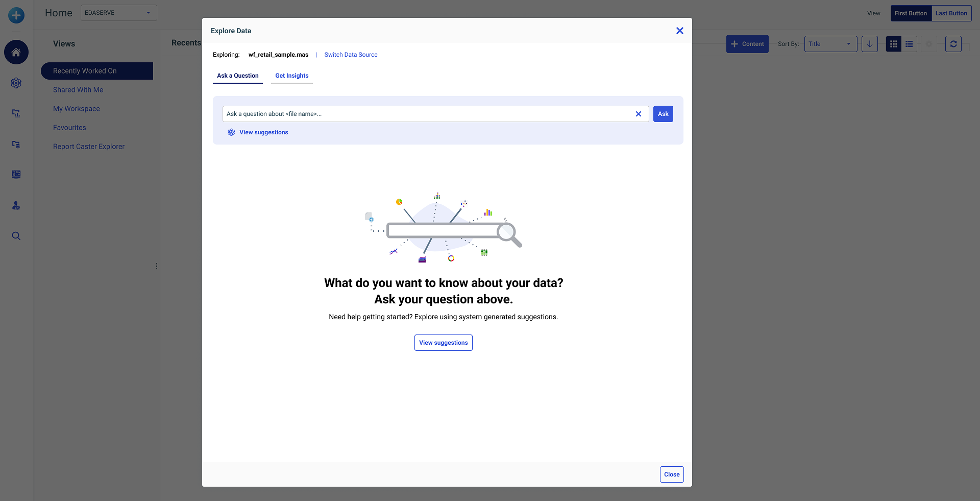Image resolution: width=980 pixels, height=501 pixels.
Task: Click the Ask button
Action: tap(663, 114)
